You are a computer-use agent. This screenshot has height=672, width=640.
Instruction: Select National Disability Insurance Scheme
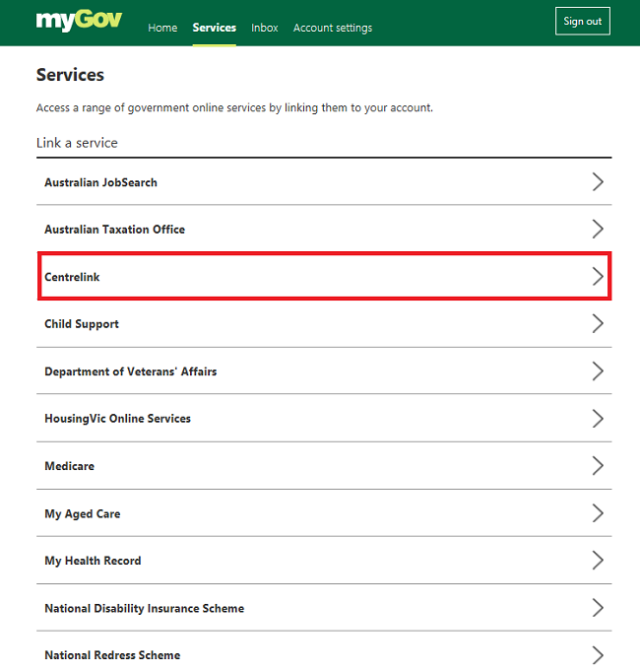tap(324, 608)
